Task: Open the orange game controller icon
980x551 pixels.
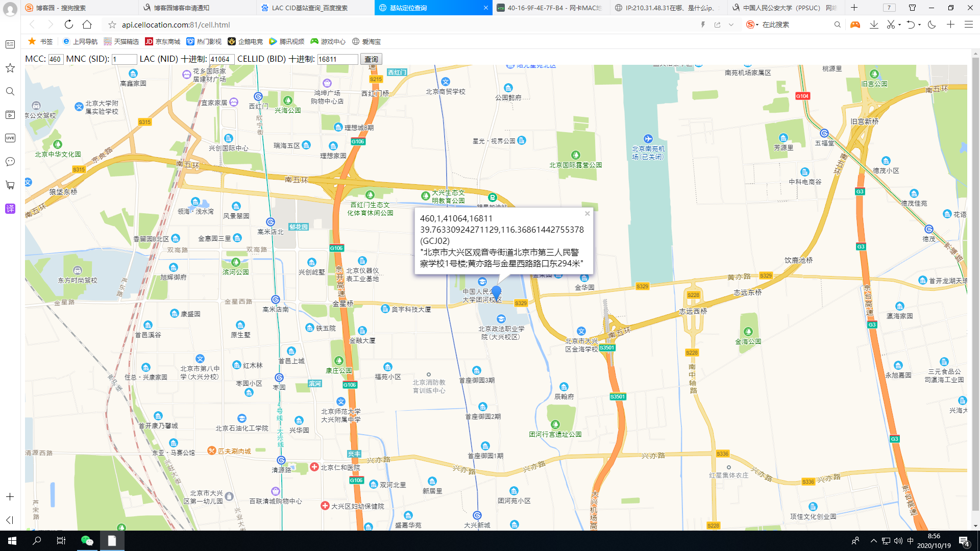Action: (x=855, y=24)
